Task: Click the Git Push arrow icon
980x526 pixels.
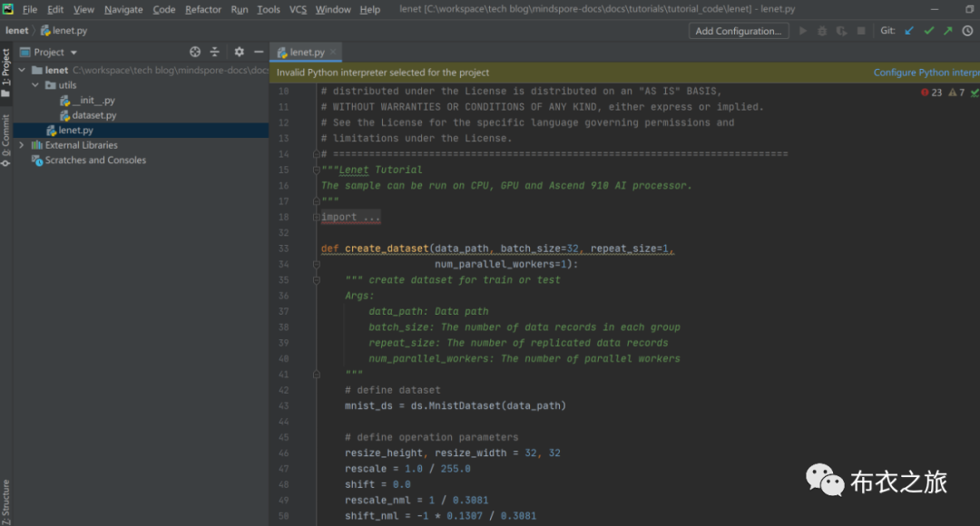Action: pos(948,31)
